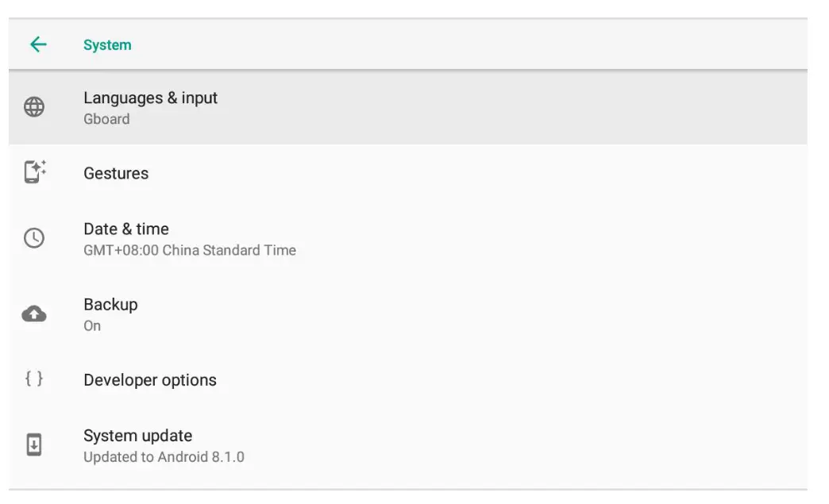Click the Gboard subtitle text
This screenshot has height=504, width=829.
pyautogui.click(x=106, y=120)
